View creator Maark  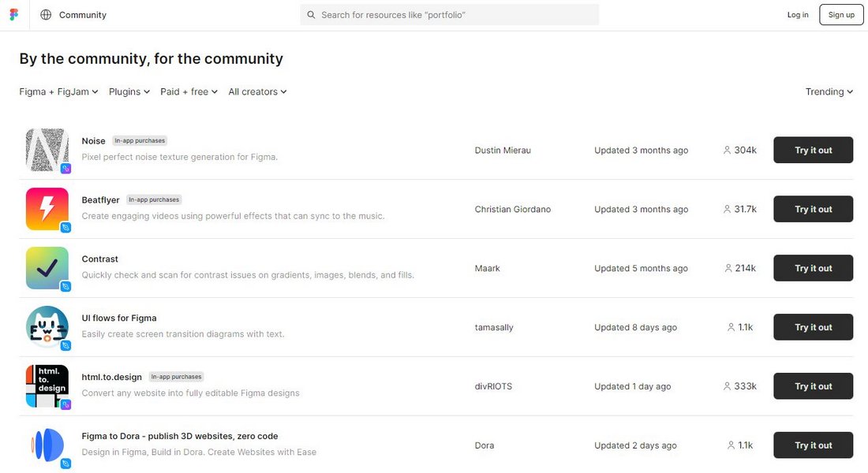487,268
